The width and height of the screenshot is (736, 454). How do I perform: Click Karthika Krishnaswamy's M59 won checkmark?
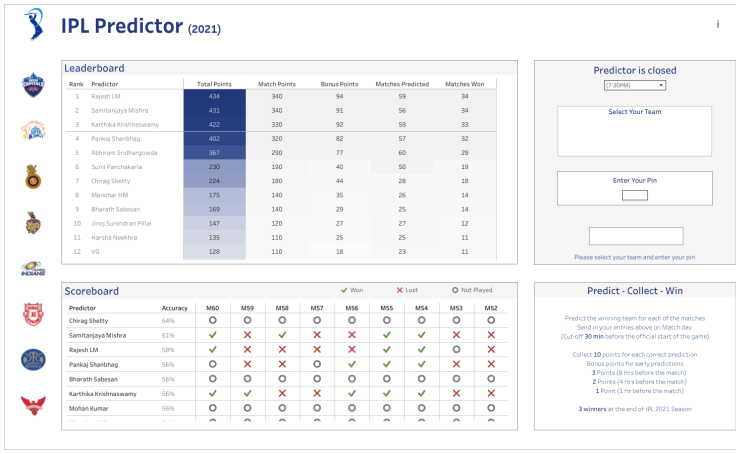[247, 393]
